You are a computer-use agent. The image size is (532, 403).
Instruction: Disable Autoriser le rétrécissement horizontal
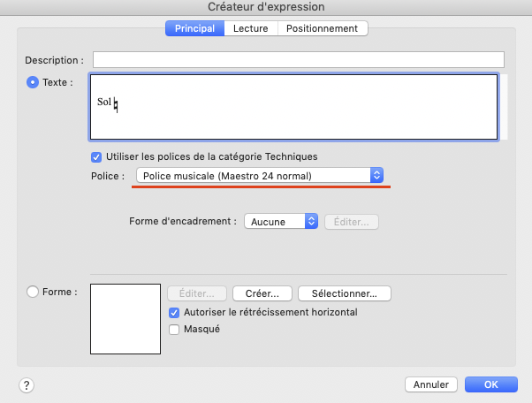click(174, 312)
